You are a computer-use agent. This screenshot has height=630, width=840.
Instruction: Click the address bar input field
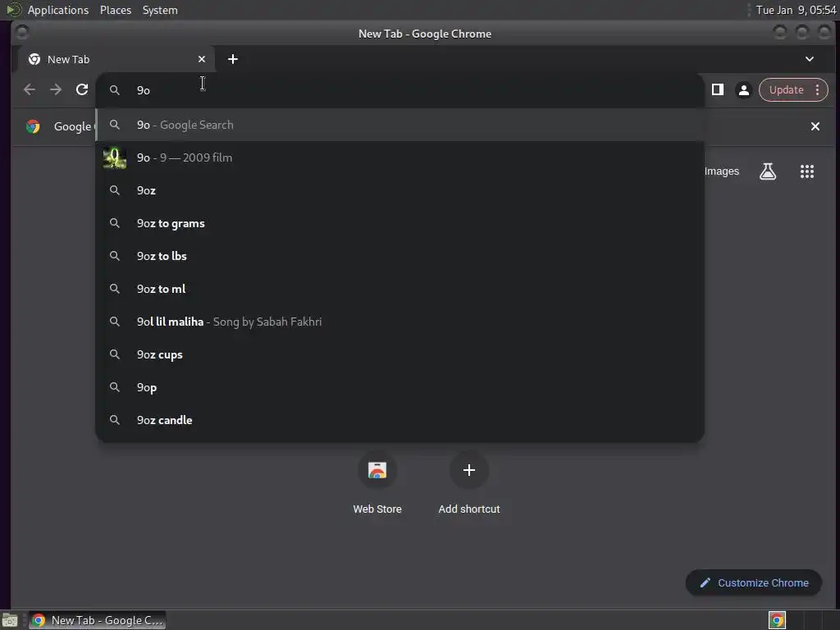(399, 90)
